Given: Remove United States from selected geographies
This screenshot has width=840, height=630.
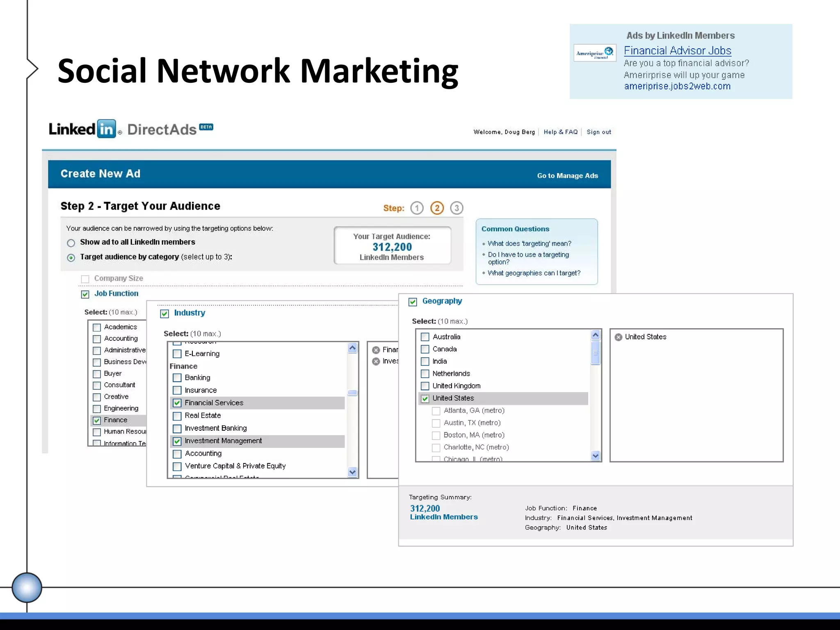Looking at the screenshot, I should click(619, 337).
